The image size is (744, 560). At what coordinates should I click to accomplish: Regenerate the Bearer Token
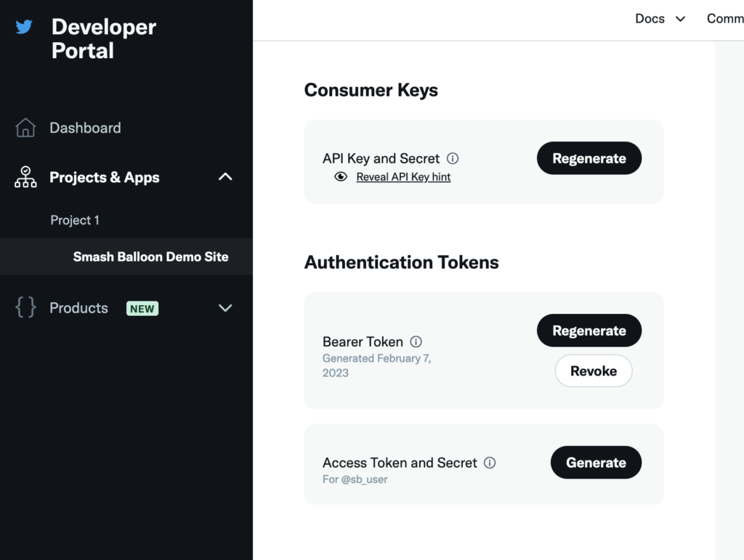[x=589, y=330]
